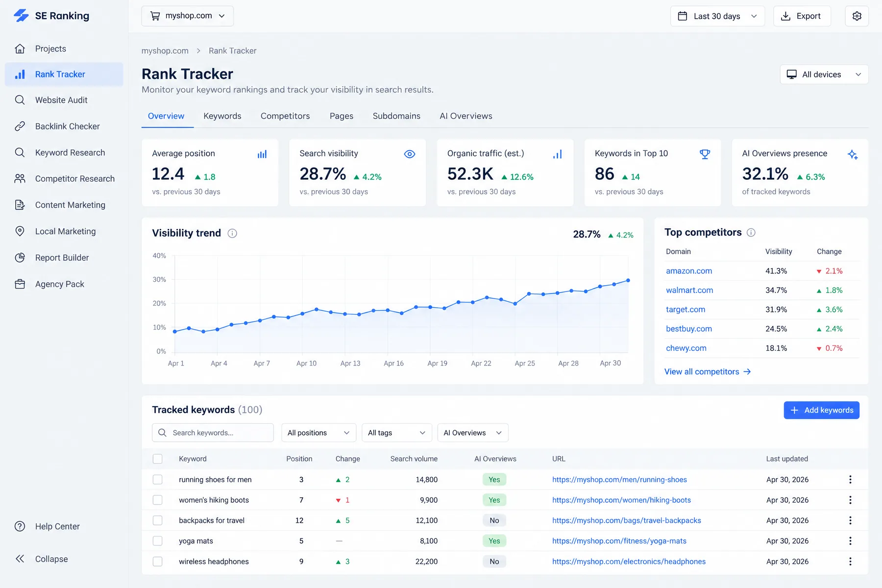Open chewy.com competitor link
This screenshot has height=588, width=882.
[x=686, y=348]
